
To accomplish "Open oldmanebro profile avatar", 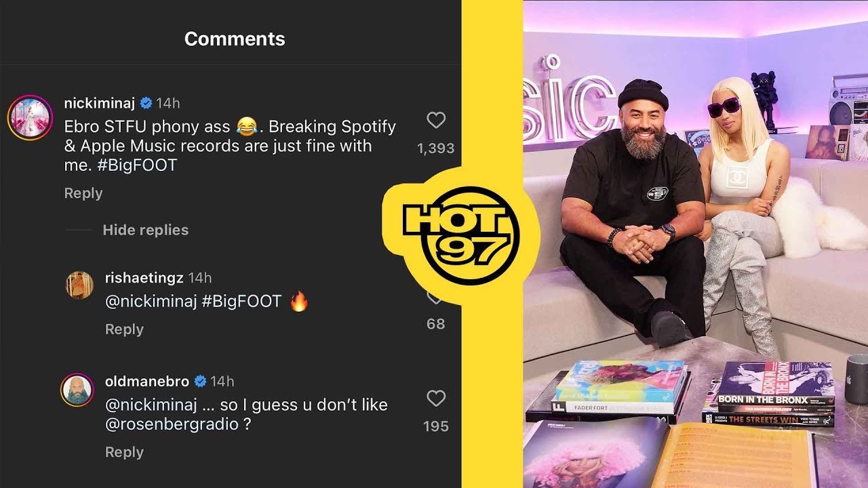I will tap(77, 390).
